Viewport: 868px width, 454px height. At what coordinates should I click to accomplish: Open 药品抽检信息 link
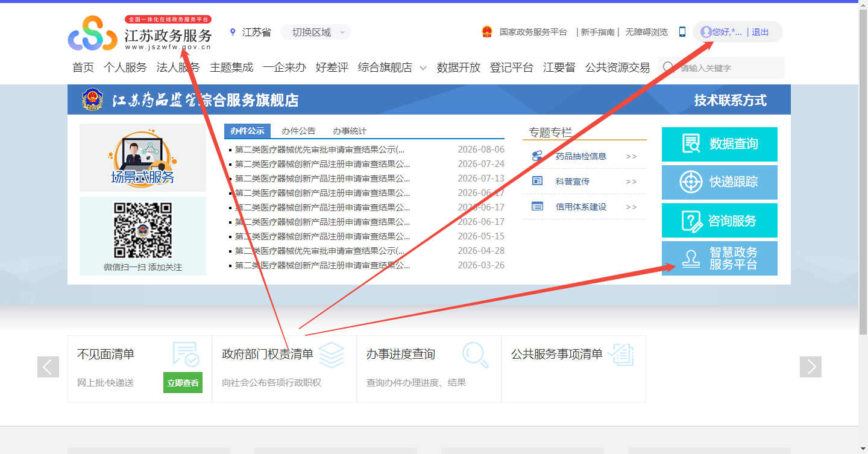(581, 156)
